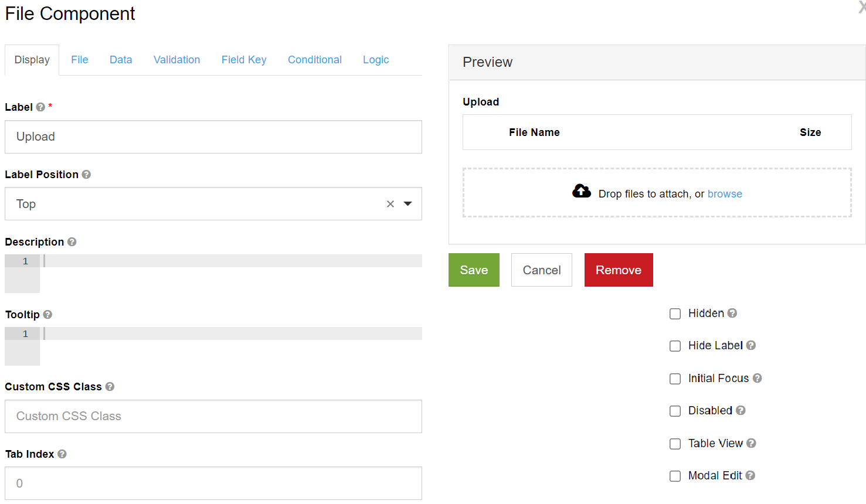Show help icon for Table View
Viewport: 866px width, 504px height.
pos(752,444)
